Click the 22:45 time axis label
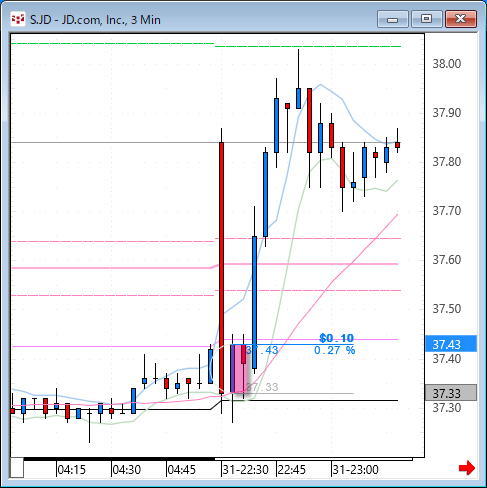This screenshot has width=487, height=488. tap(291, 470)
